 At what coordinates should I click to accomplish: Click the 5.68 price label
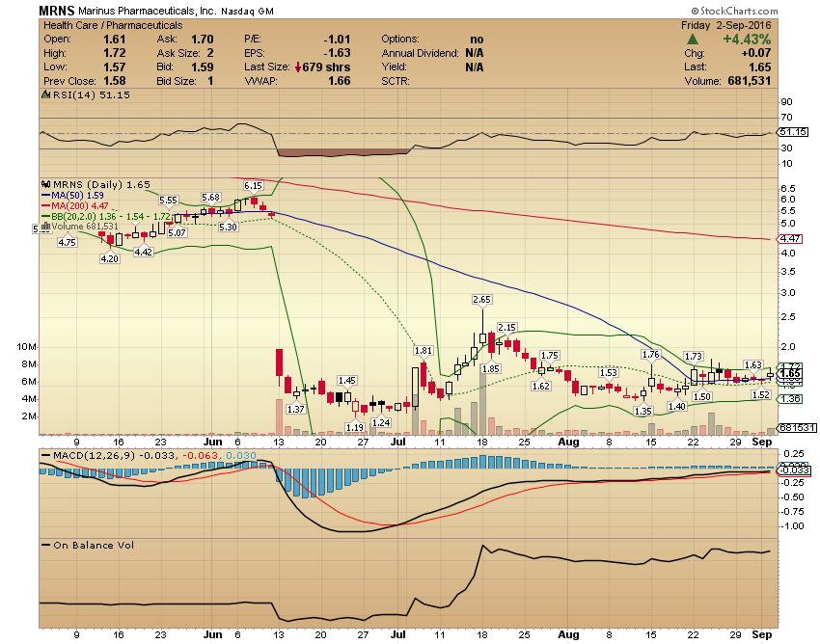tap(210, 198)
